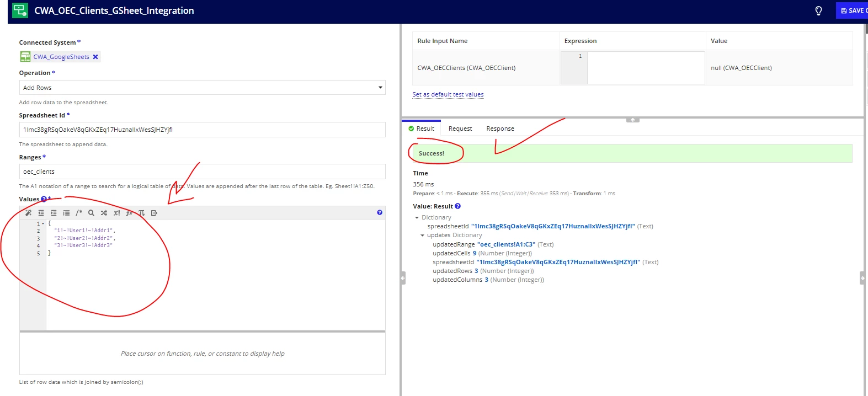Select the updatedColumns 3 row
Viewport: 868px width, 396px height.
tap(488, 280)
